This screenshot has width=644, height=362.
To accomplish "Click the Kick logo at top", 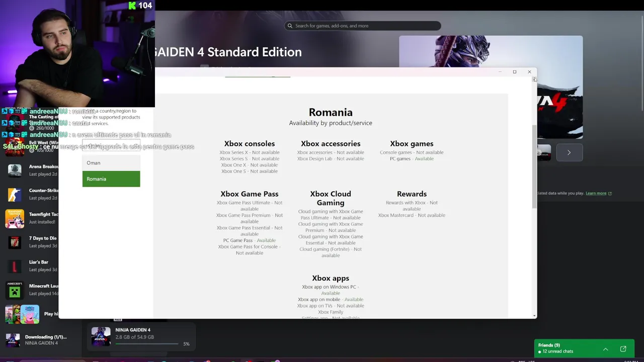I will (132, 6).
